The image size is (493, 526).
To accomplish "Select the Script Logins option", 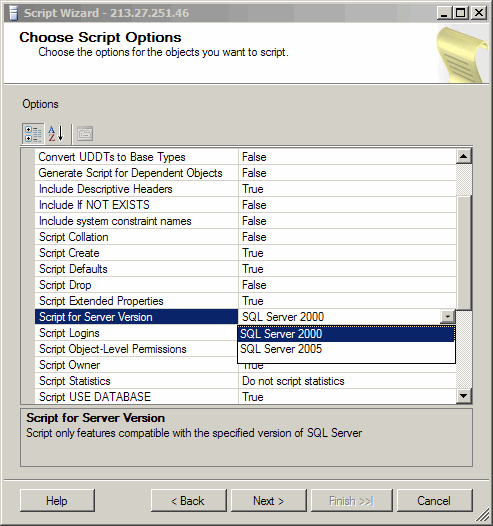I will pyautogui.click(x=136, y=333).
